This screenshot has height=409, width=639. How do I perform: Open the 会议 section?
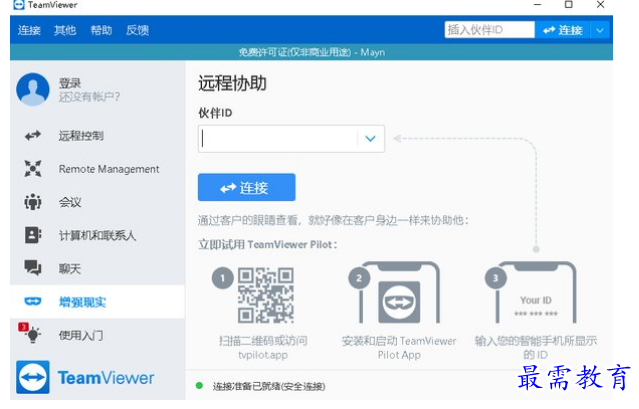pos(97,202)
